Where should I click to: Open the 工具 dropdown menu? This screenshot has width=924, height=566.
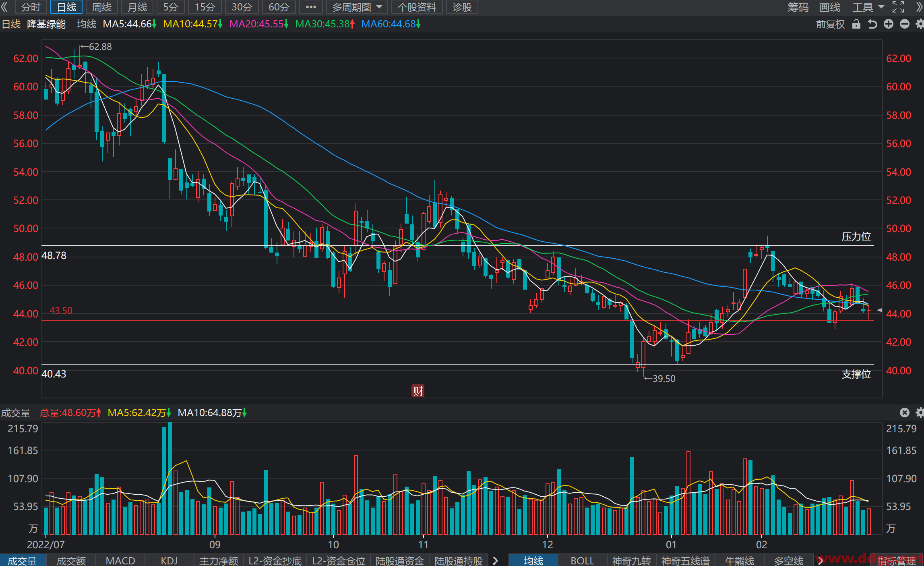tap(868, 7)
